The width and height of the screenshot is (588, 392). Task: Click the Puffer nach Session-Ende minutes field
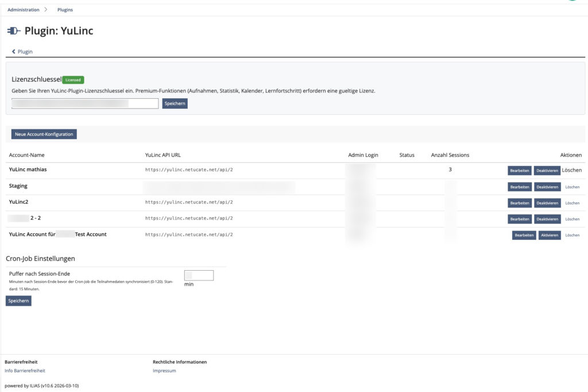pos(199,275)
